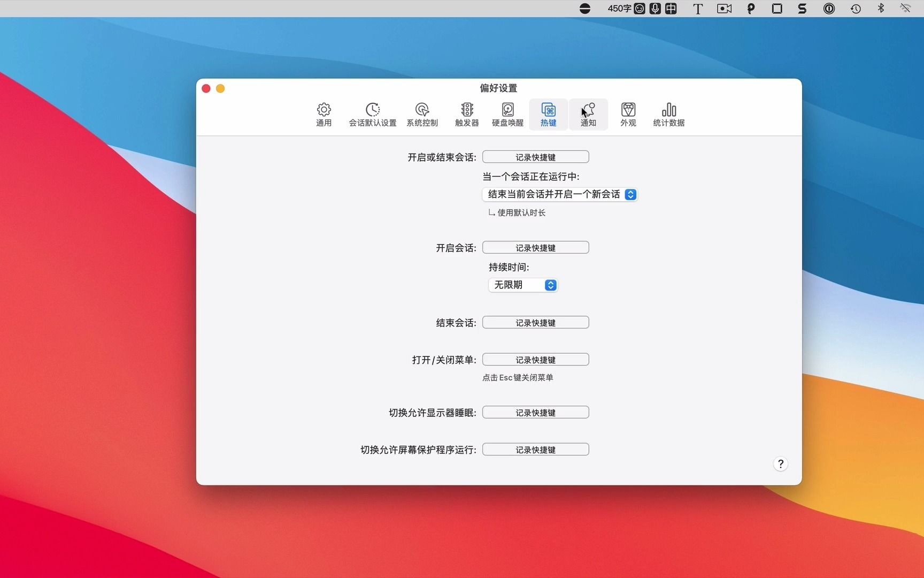Viewport: 924px width, 578px height.
Task: 打开通用设置选项卡
Action: pos(324,114)
